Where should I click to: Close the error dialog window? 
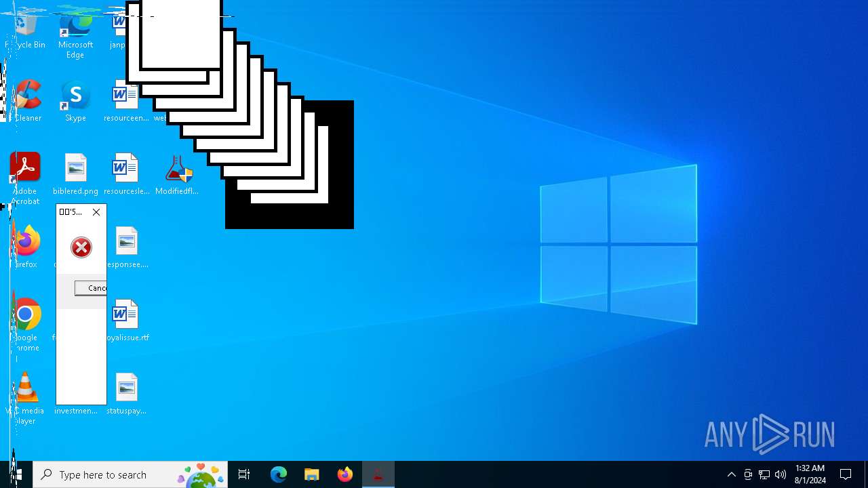pyautogui.click(x=96, y=212)
